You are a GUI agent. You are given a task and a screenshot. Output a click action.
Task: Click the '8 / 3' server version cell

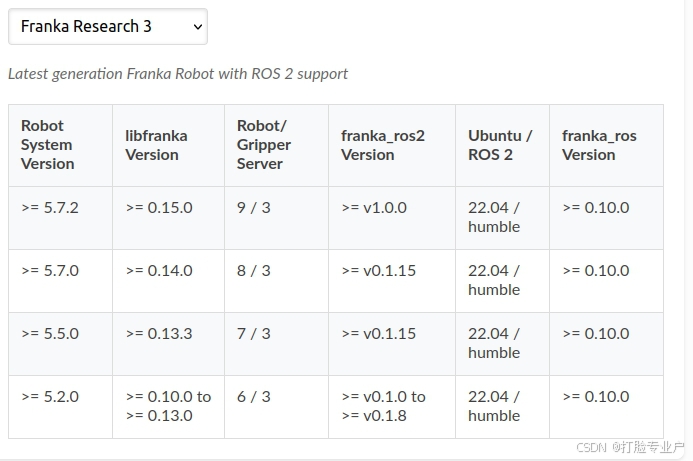click(x=254, y=271)
